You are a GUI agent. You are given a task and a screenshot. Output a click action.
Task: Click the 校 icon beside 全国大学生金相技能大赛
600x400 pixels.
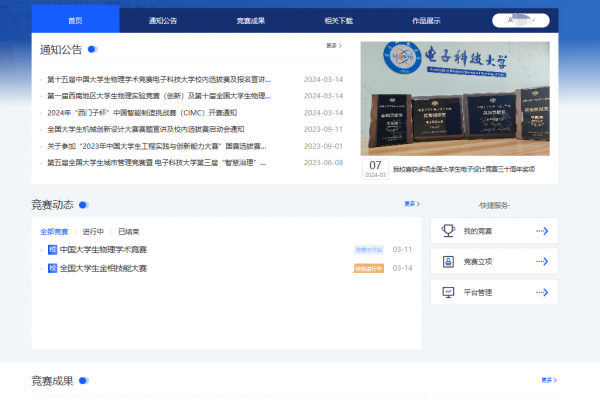tap(52, 268)
